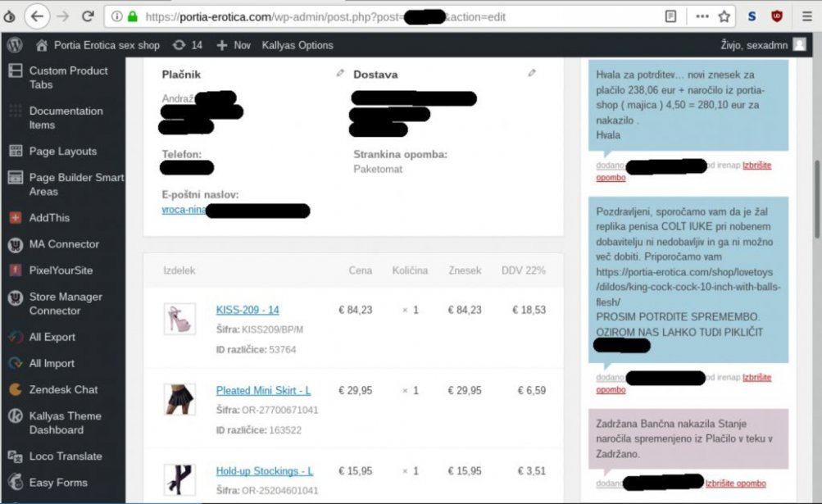Open the reader view icon in the address bar
Viewport: 822px width, 504px height.
(670, 16)
